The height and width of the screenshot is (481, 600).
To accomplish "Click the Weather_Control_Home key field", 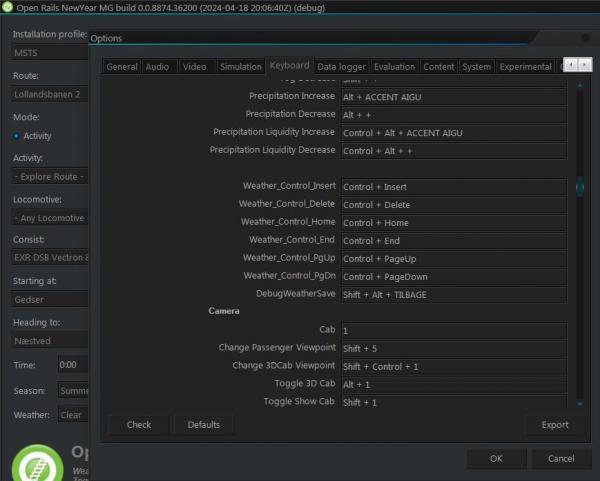I will [x=454, y=223].
